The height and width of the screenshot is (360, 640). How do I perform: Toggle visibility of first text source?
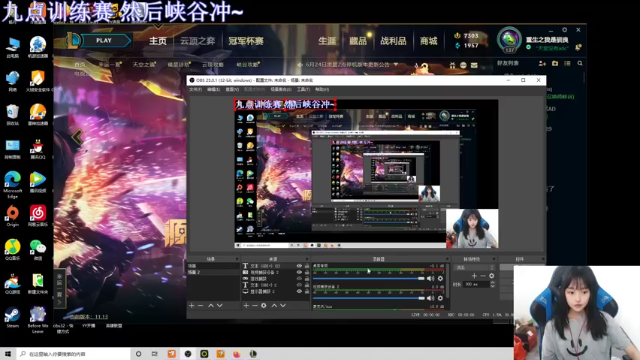(x=299, y=266)
